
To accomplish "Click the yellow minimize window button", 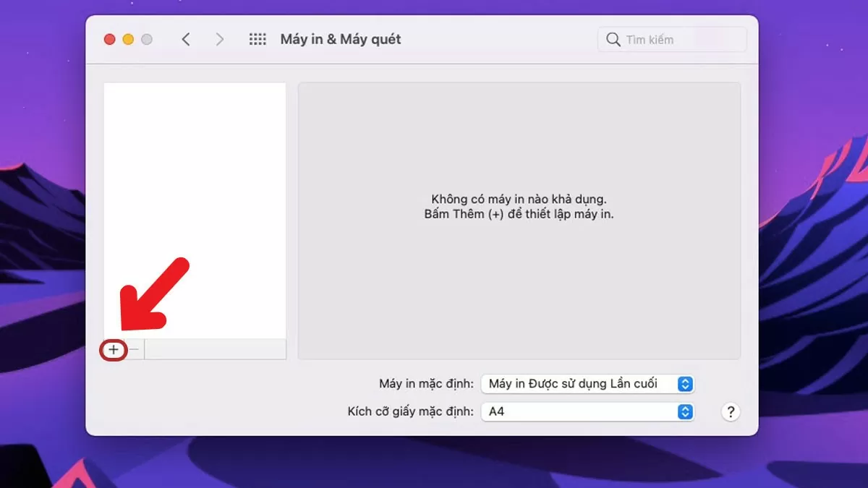I will (127, 39).
